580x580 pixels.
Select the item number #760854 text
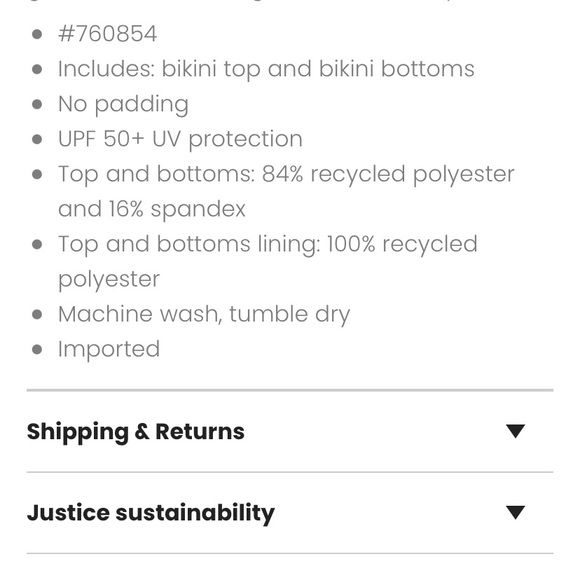[x=108, y=34]
